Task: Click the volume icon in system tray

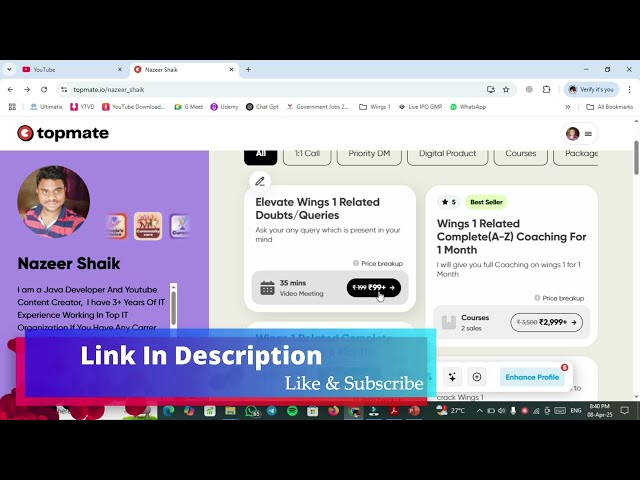Action: (x=502, y=411)
